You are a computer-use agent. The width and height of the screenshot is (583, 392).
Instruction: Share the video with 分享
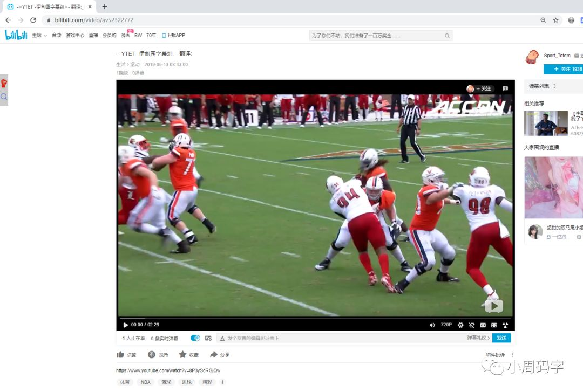(x=219, y=355)
